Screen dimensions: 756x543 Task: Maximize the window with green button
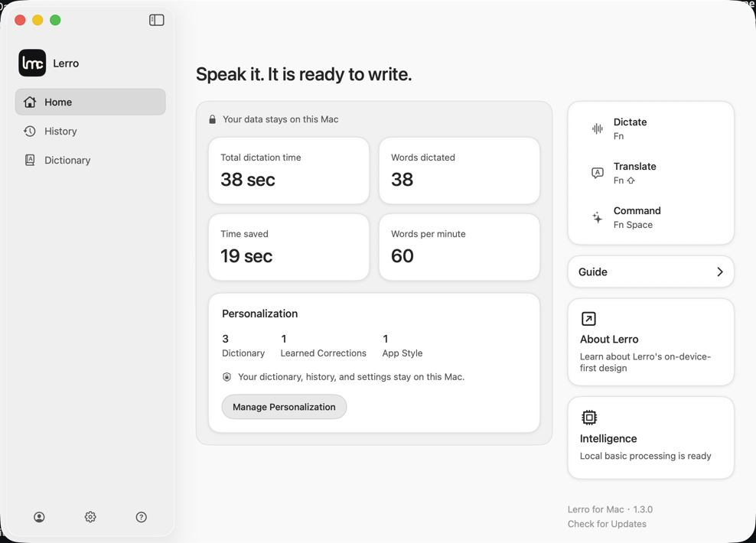[55, 20]
